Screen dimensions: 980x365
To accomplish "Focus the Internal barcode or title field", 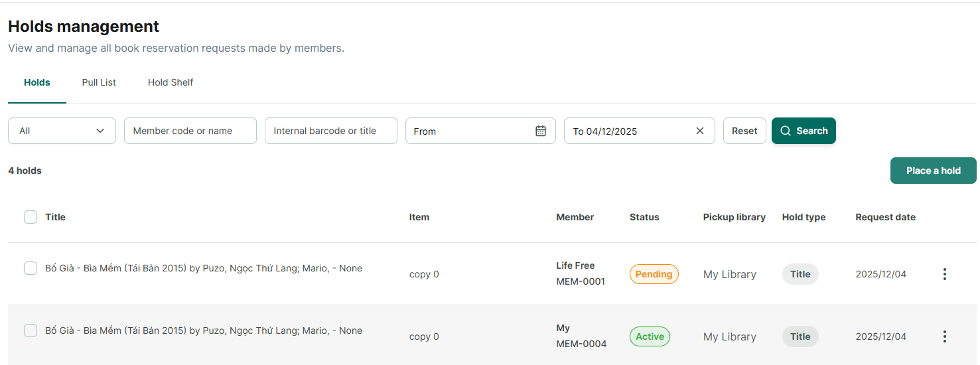I will click(x=331, y=131).
